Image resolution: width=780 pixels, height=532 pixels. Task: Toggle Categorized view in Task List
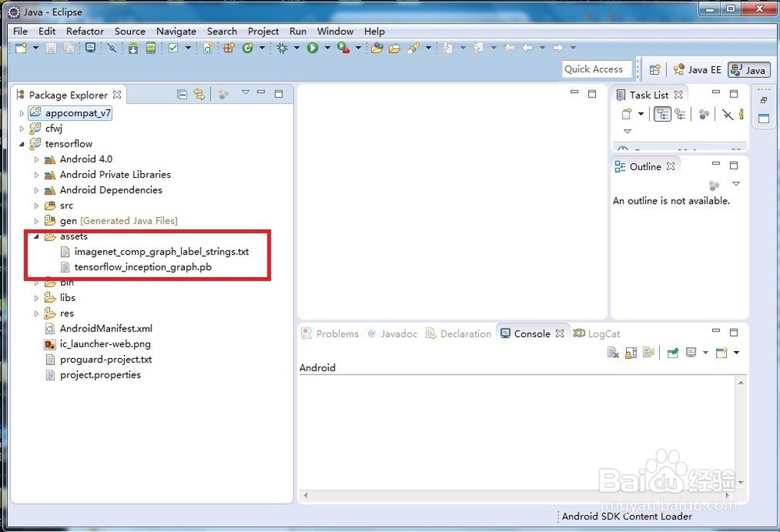click(x=662, y=114)
